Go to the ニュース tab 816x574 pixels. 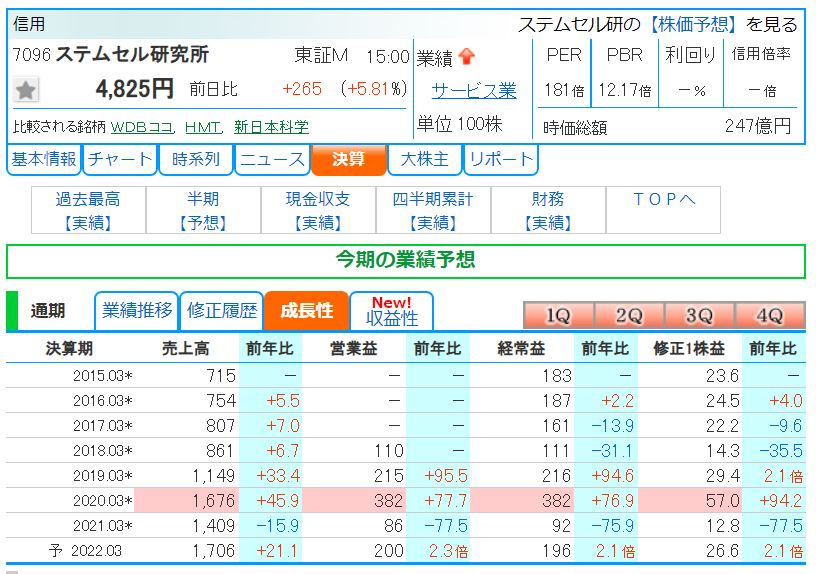tap(272, 159)
